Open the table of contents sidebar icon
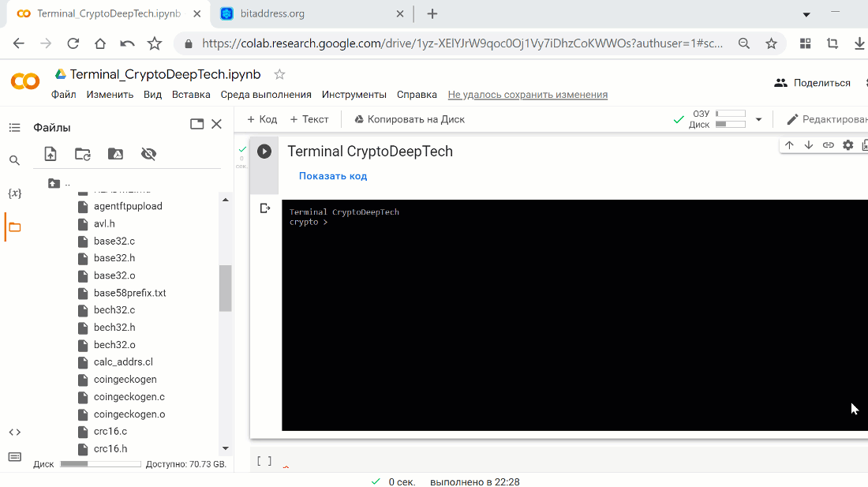This screenshot has height=487, width=868. [x=14, y=128]
